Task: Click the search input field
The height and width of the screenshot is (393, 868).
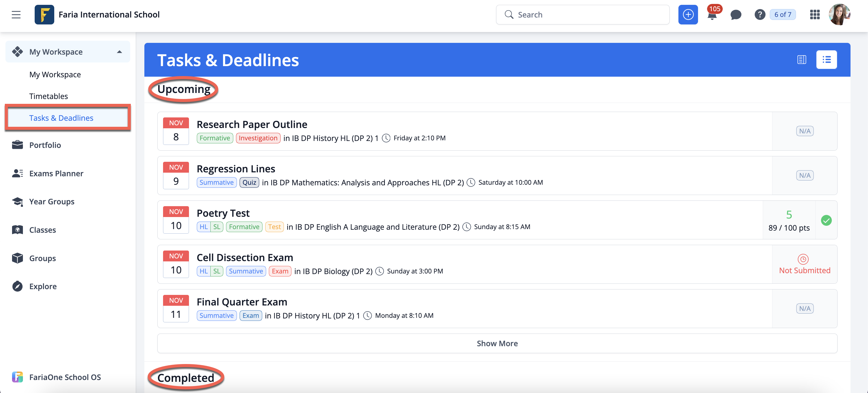Action: coord(583,14)
